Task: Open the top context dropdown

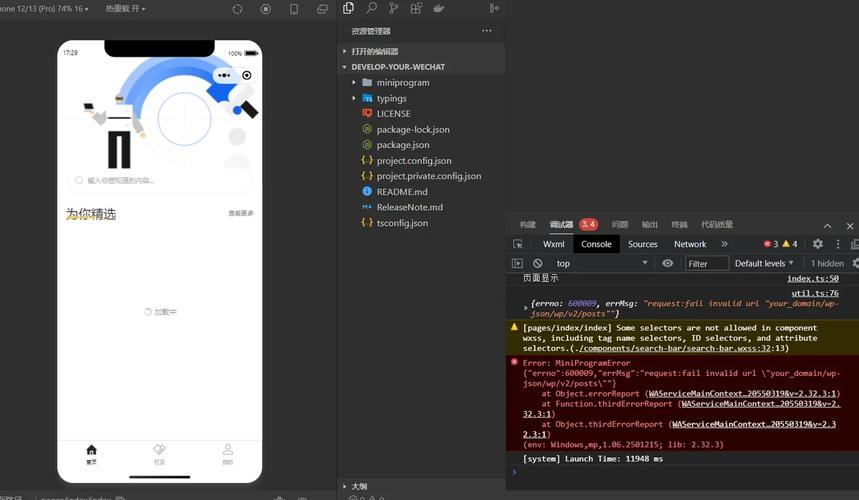Action: tap(602, 263)
